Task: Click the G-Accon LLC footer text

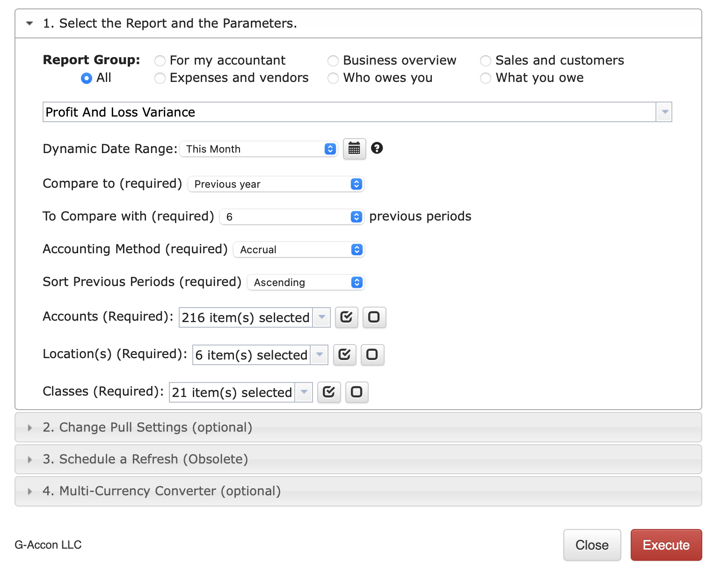Action: tap(48, 545)
